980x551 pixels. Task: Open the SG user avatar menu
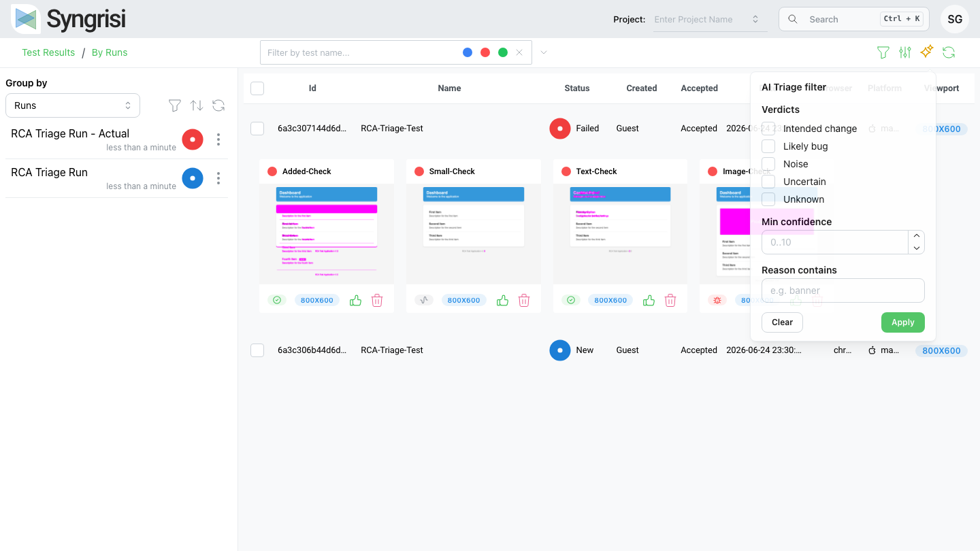(955, 19)
